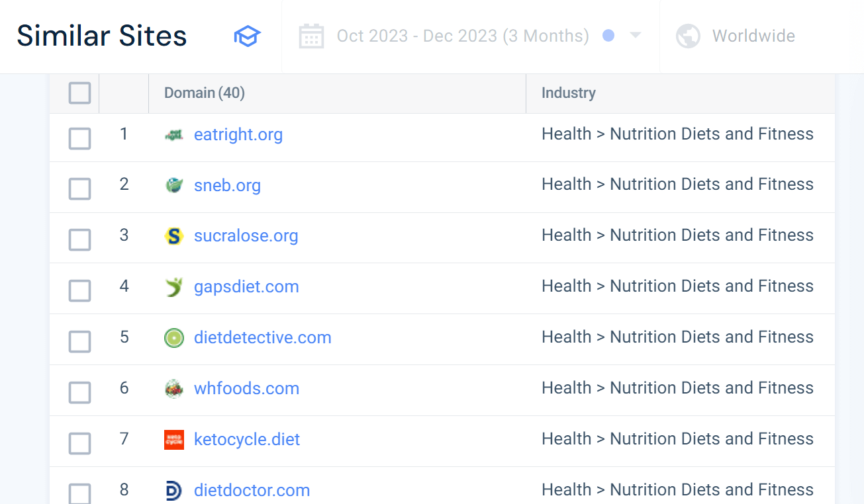This screenshot has width=864, height=504.
Task: Click the dietdetective.com green circle favicon
Action: click(x=173, y=338)
